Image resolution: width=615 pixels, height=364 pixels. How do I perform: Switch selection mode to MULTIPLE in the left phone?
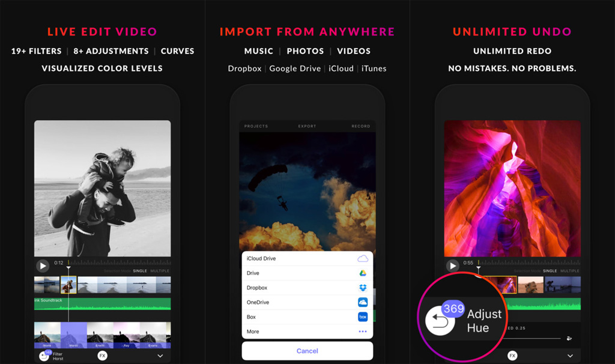coord(160,271)
